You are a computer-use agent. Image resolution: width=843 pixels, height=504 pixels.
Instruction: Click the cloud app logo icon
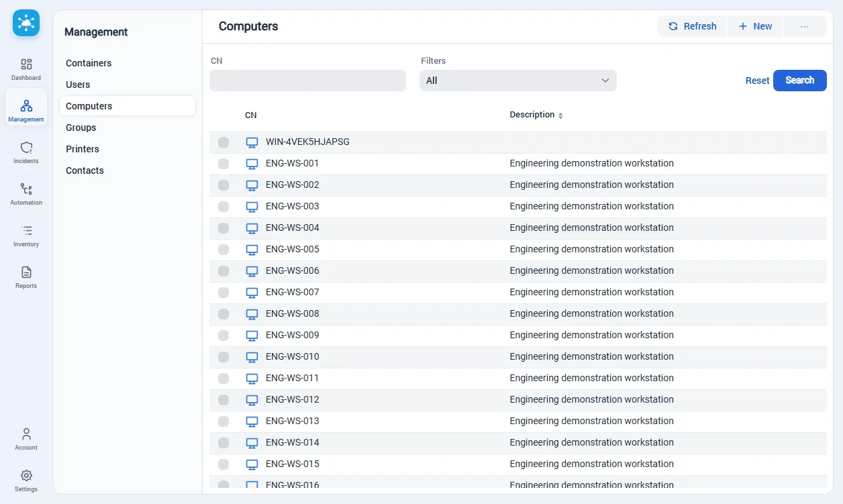coord(26,23)
